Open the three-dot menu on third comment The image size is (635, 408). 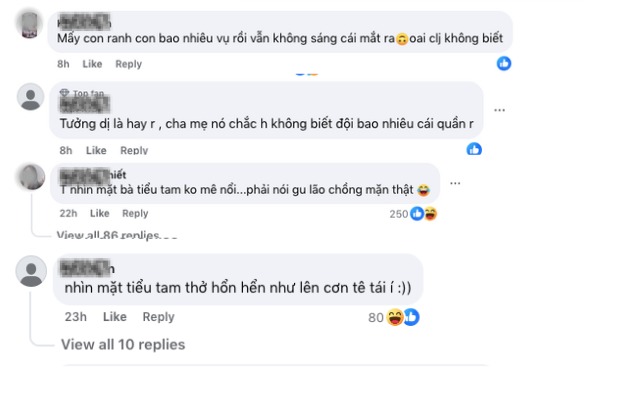pyautogui.click(x=455, y=184)
